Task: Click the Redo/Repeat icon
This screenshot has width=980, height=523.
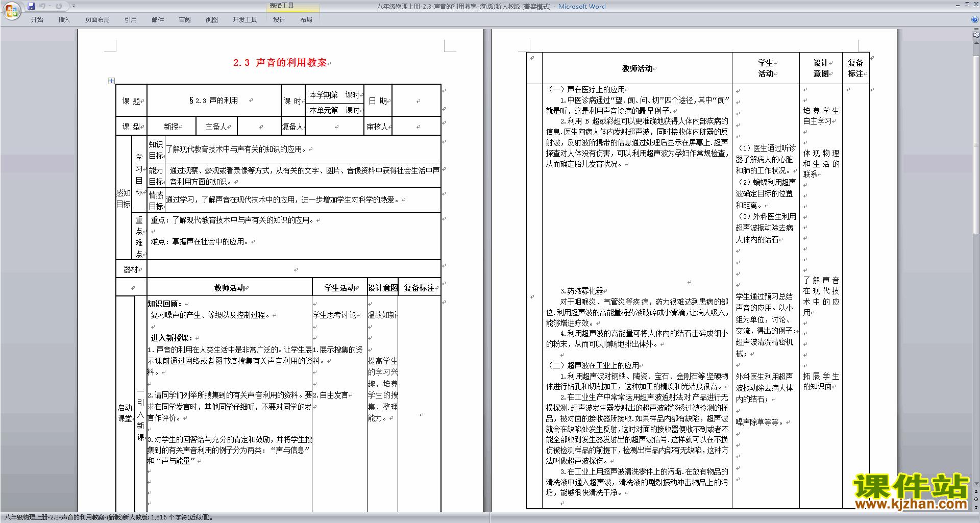Action: 59,6
